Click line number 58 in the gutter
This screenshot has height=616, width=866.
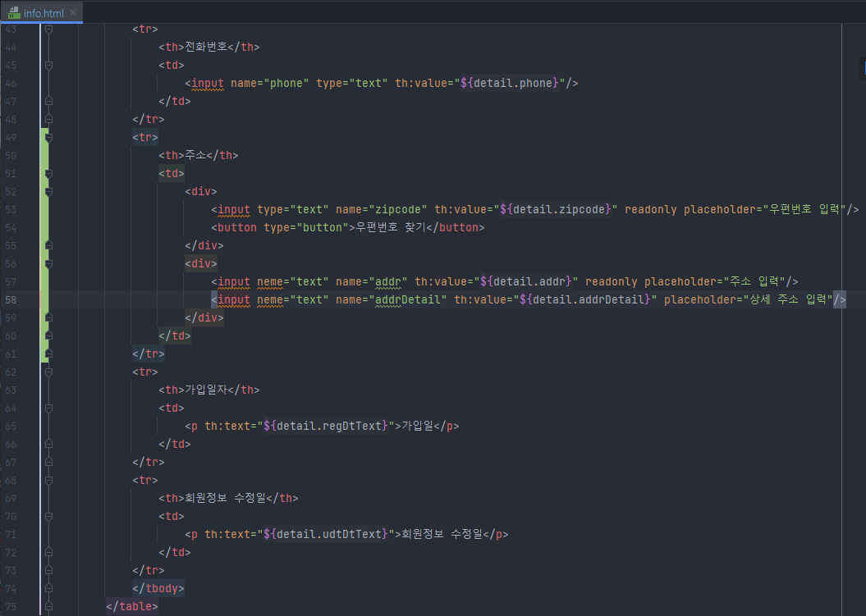[11, 299]
